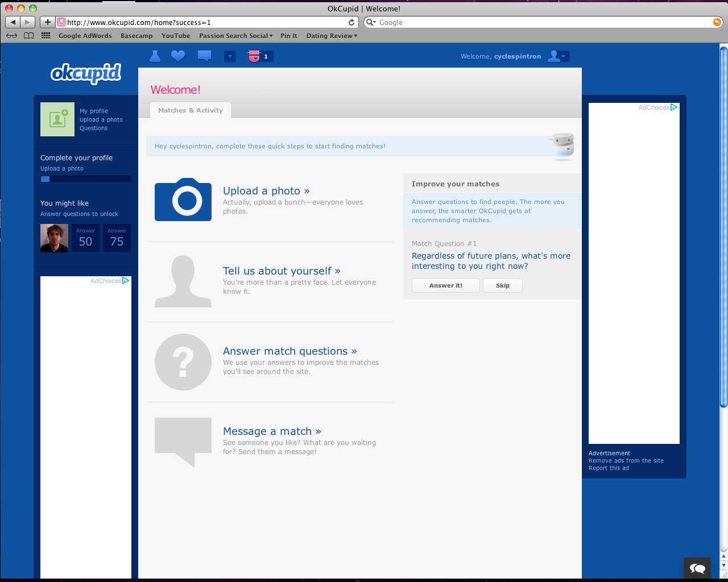Click the Answer questions to unlock link
This screenshot has width=728, height=582.
click(x=80, y=214)
